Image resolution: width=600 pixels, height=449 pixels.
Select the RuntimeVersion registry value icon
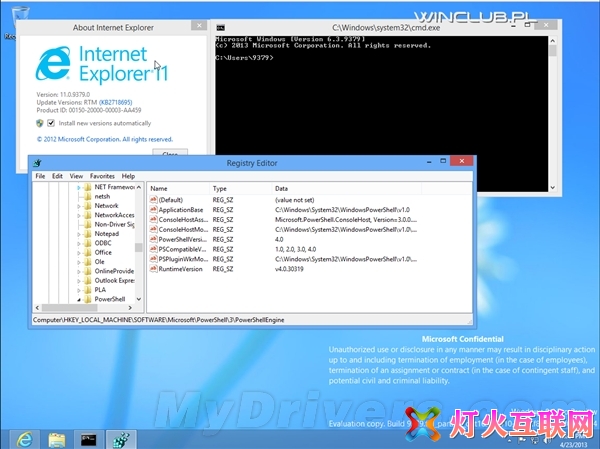coord(152,268)
